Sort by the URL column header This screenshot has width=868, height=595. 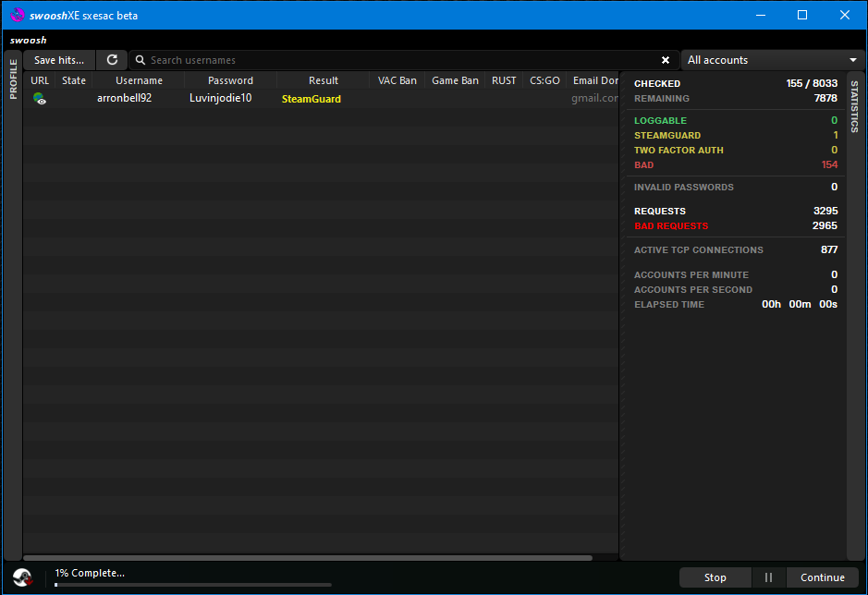click(40, 80)
